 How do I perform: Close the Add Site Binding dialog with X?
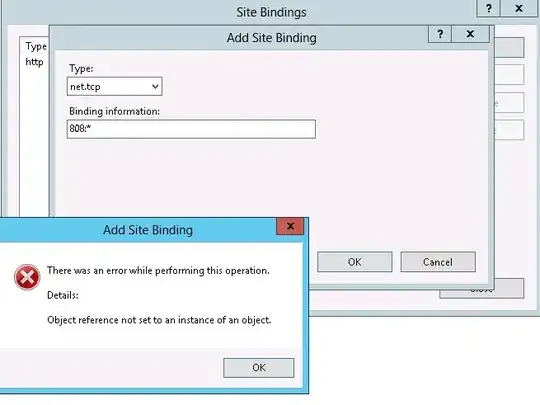coord(470,34)
